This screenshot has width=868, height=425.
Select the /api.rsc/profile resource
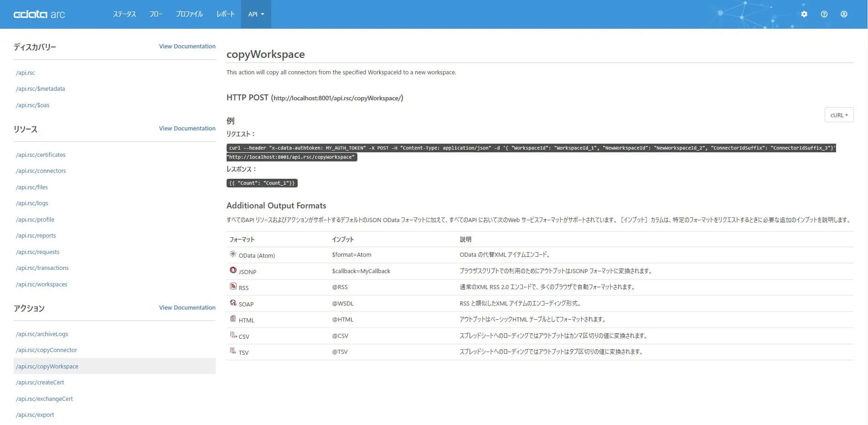coord(35,220)
